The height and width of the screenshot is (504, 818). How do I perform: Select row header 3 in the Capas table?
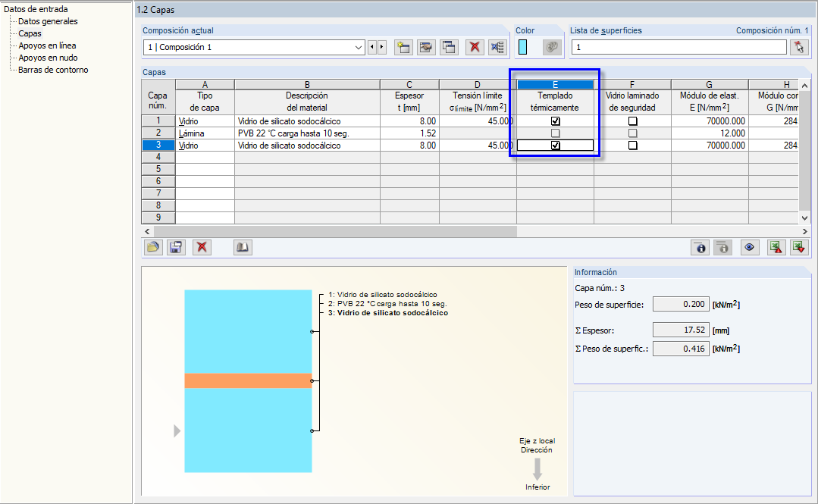point(158,145)
